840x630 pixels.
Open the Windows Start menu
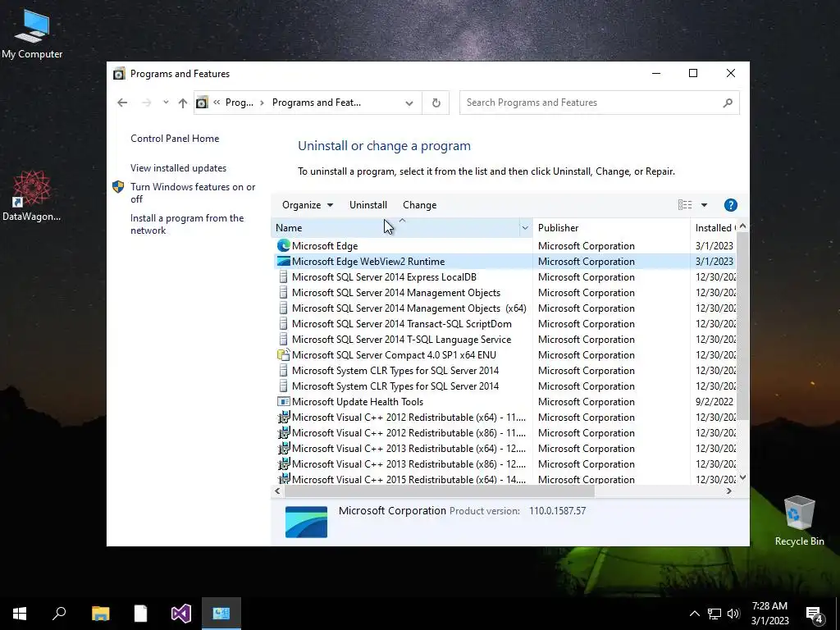[x=20, y=614]
